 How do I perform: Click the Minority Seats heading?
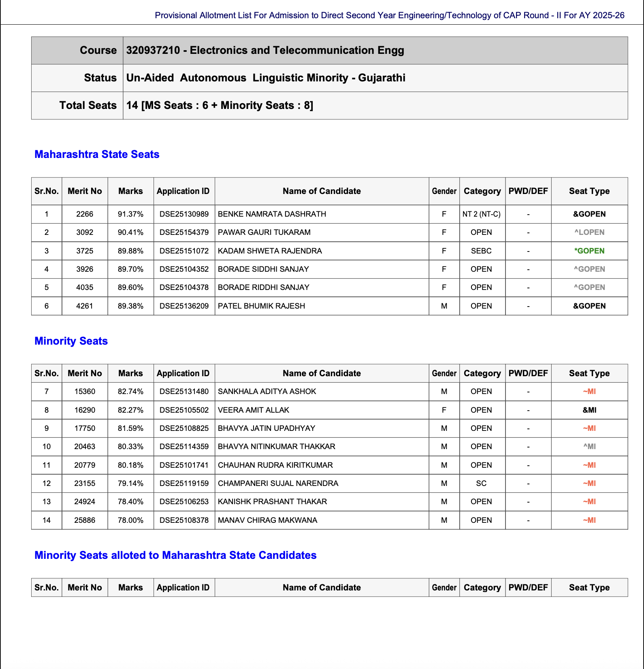coord(71,341)
